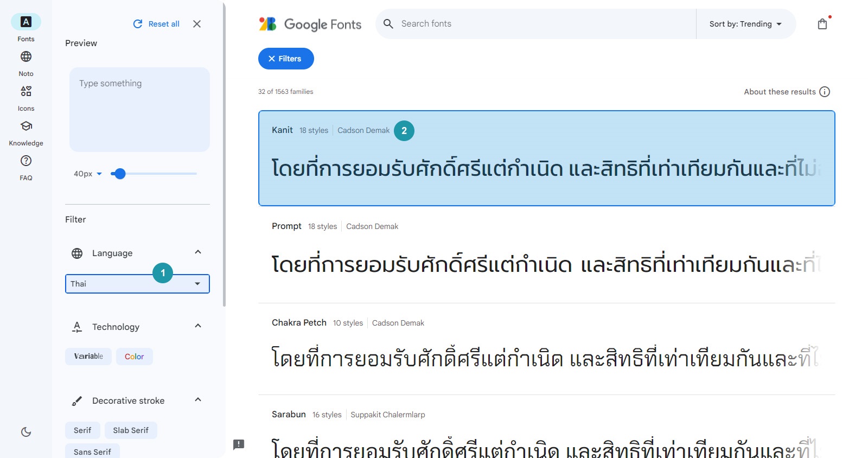Open the FAQ help icon
This screenshot has width=868, height=458.
[x=26, y=161]
